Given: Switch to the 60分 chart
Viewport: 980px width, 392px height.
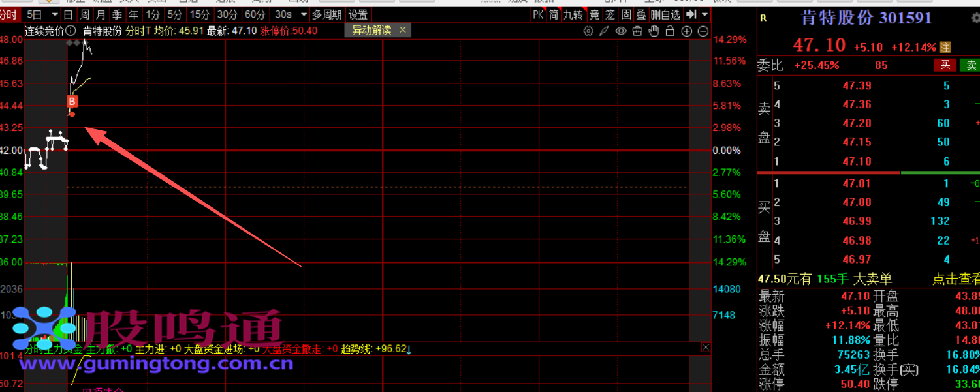Looking at the screenshot, I should tap(255, 14).
